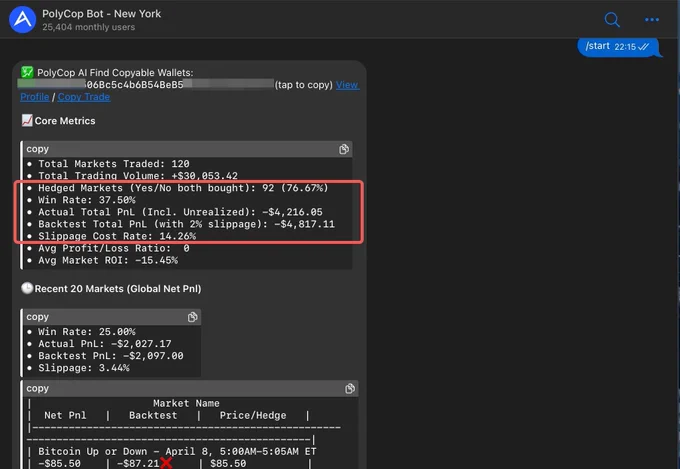
Task: Click the Net Pnl column header
Action: [x=65, y=415]
